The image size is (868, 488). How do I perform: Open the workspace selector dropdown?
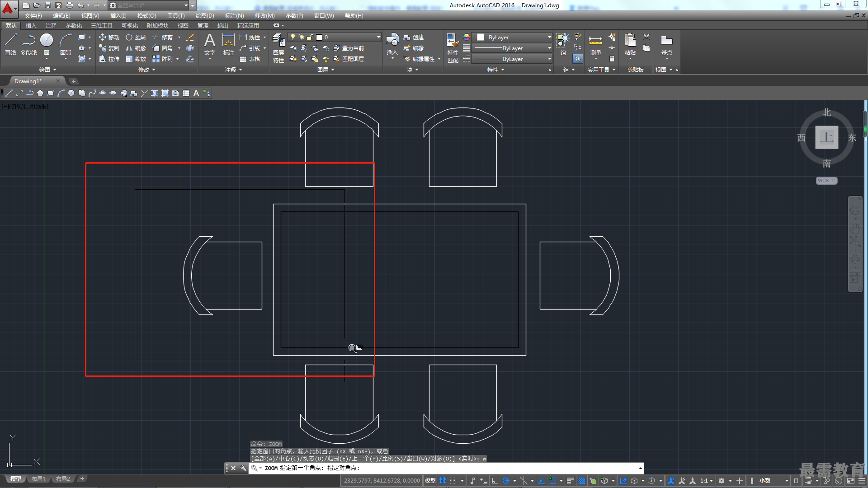click(148, 5)
